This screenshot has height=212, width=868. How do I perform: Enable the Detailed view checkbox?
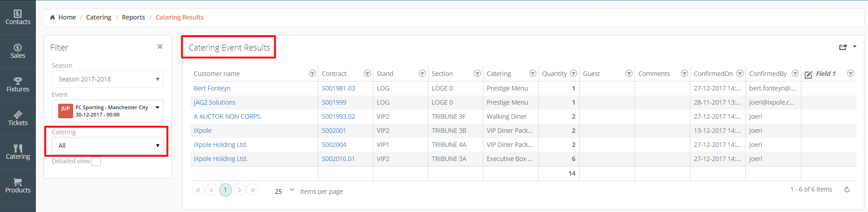[x=96, y=162]
